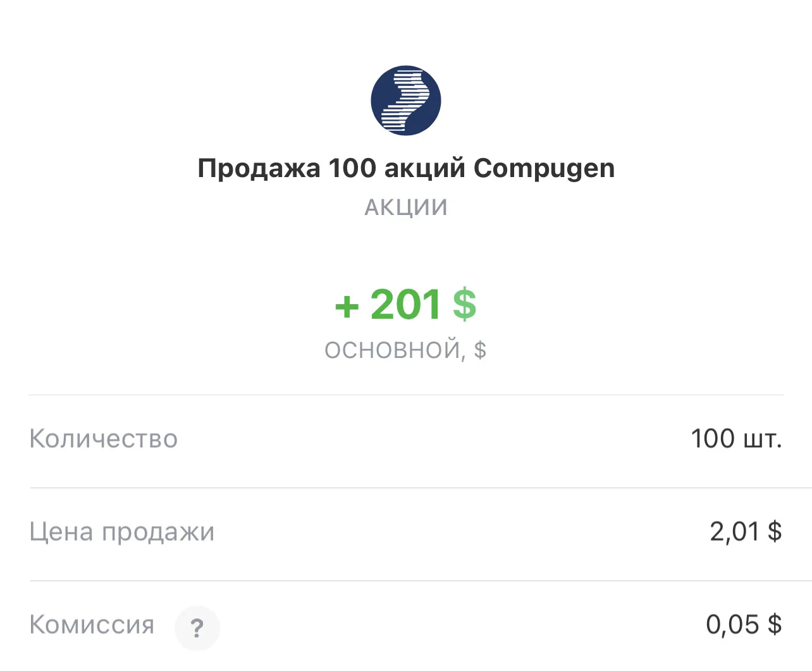The height and width of the screenshot is (671, 812).
Task: Select the Комиссия row label
Action: [92, 625]
